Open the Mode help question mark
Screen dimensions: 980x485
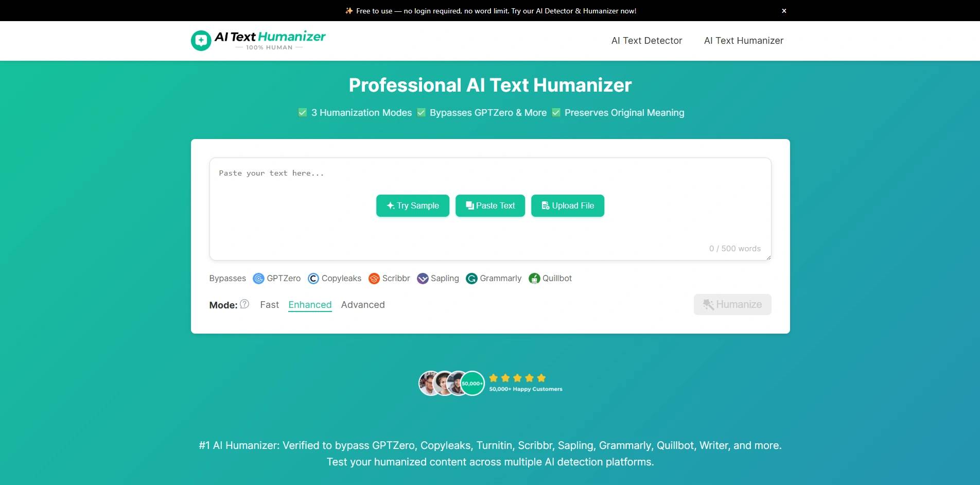coord(244,304)
